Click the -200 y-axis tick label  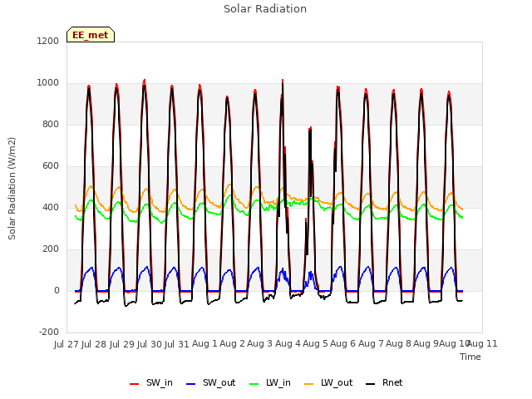coord(49,332)
